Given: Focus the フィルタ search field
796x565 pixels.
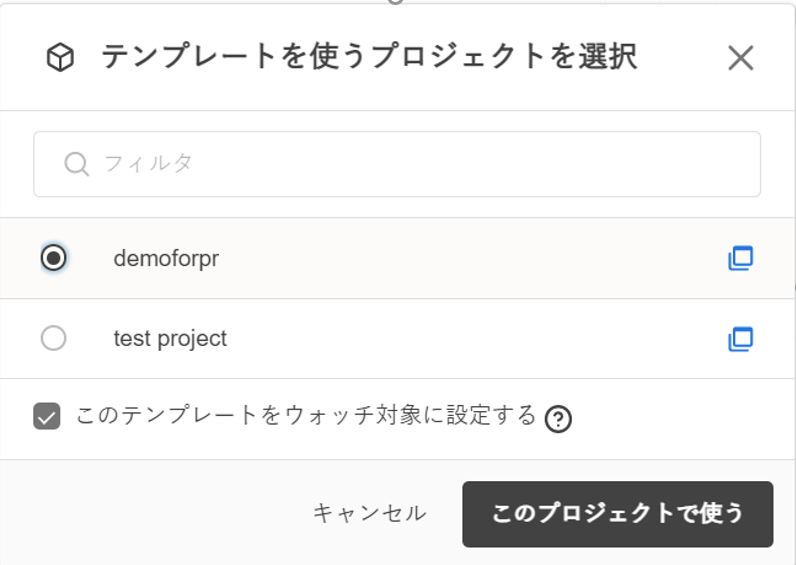Looking at the screenshot, I should pyautogui.click(x=420, y=164).
